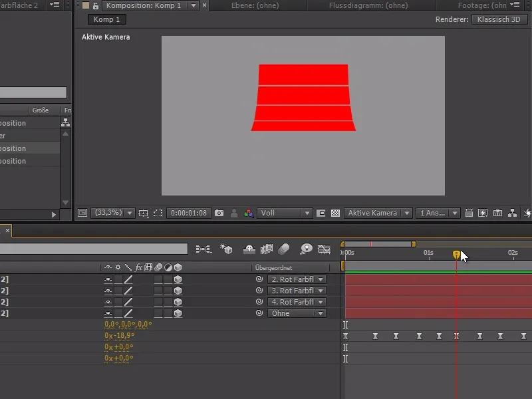Click the 0x-18,9° rotation value
The width and height of the screenshot is (532, 399).
120,336
